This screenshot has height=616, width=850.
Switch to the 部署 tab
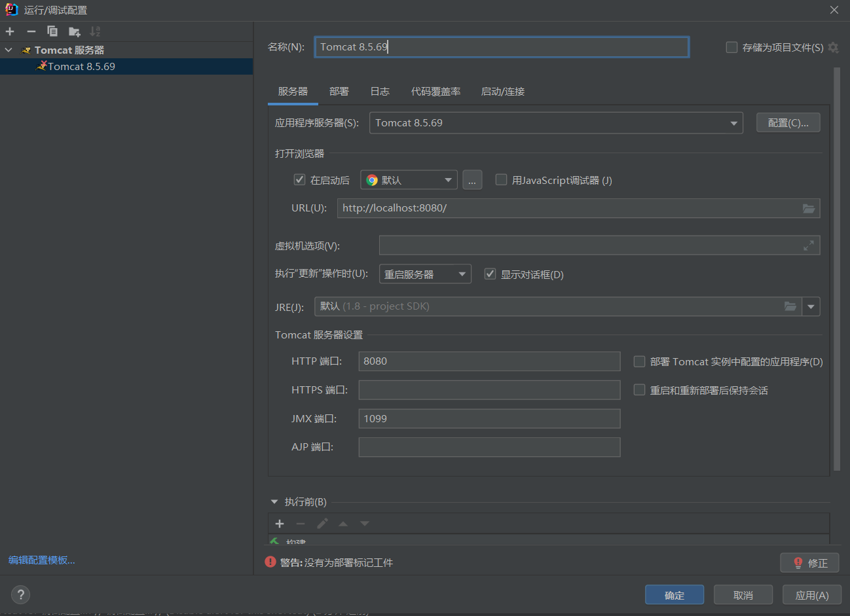coord(339,92)
